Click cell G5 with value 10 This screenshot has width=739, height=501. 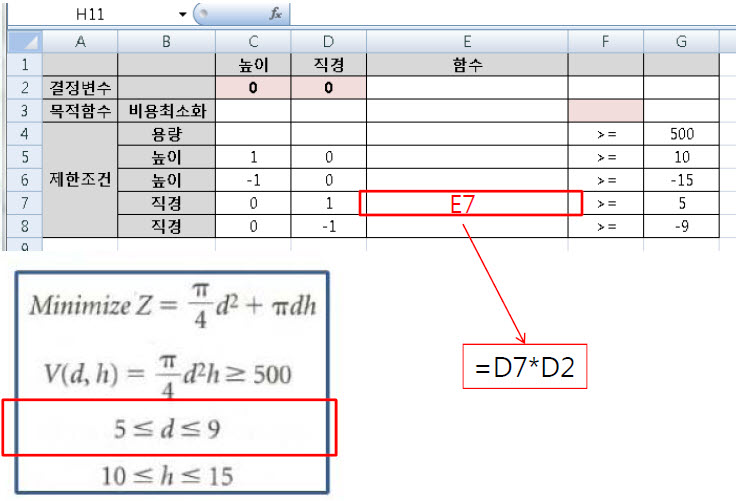[x=681, y=157]
